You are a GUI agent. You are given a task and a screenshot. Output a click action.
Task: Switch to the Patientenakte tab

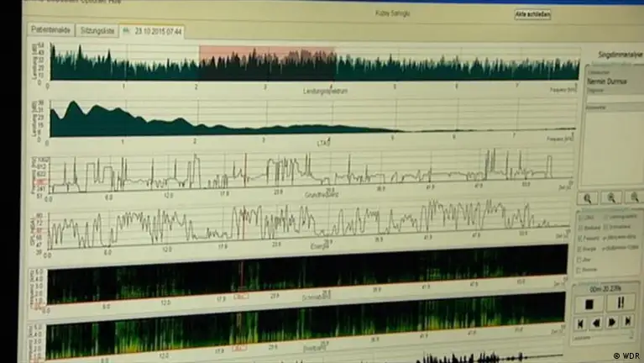point(49,30)
